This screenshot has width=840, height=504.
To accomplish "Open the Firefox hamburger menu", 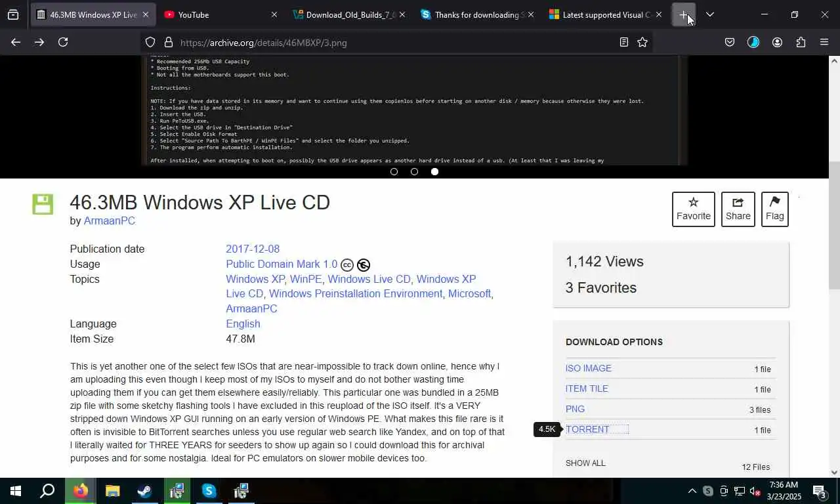I will click(x=824, y=42).
